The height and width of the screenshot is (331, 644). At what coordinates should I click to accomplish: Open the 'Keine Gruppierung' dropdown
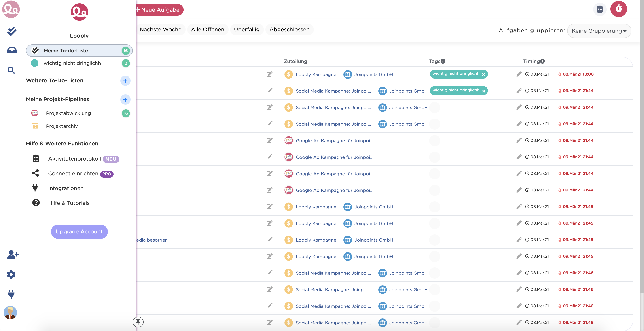[599, 31]
